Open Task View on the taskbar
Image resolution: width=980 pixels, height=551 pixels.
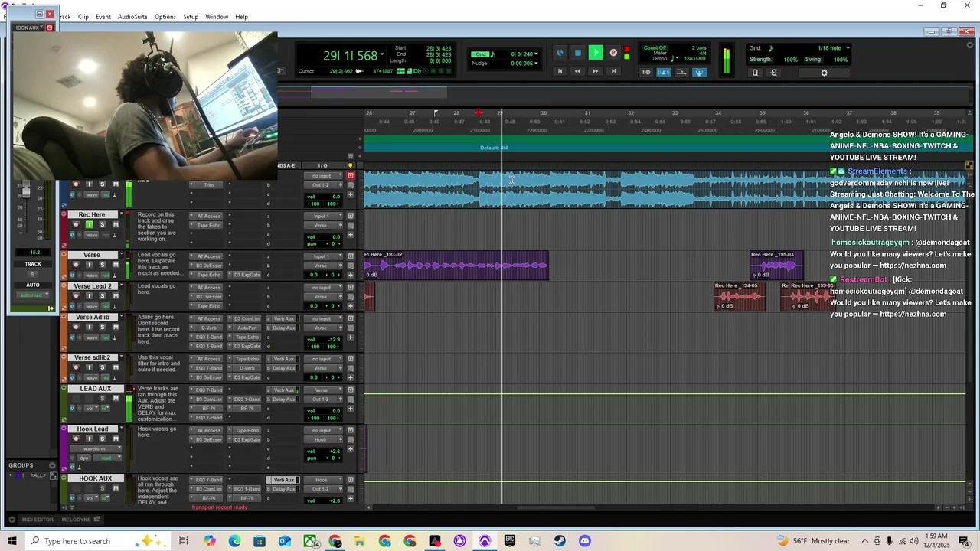tap(184, 541)
